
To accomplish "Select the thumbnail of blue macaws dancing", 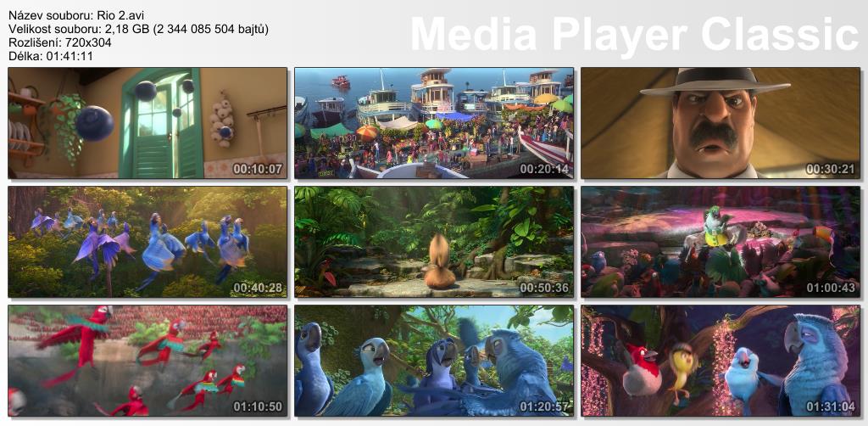I will point(147,242).
